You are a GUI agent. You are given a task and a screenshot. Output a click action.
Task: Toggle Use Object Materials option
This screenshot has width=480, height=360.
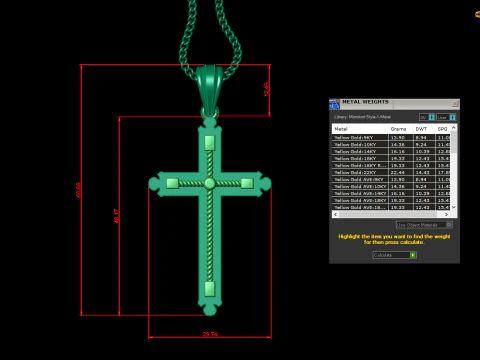pyautogui.click(x=424, y=225)
